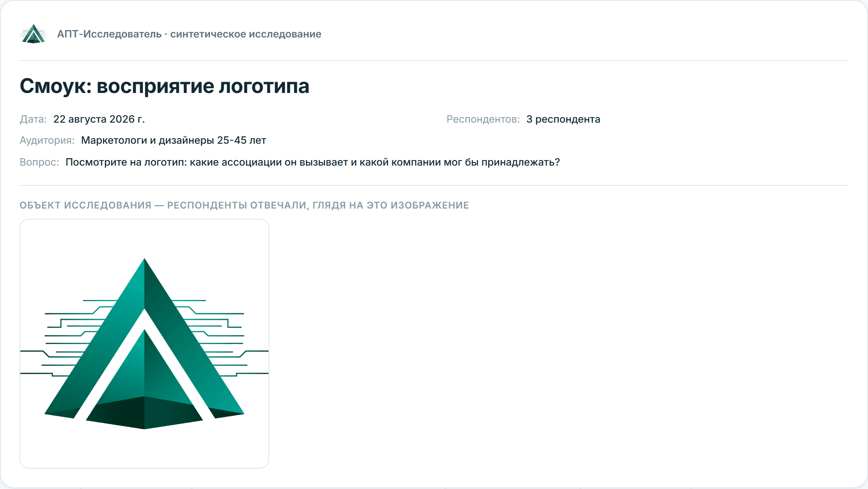Click the title 'Смоук: восприятие логотипа'
868x489 pixels.
pyautogui.click(x=164, y=86)
